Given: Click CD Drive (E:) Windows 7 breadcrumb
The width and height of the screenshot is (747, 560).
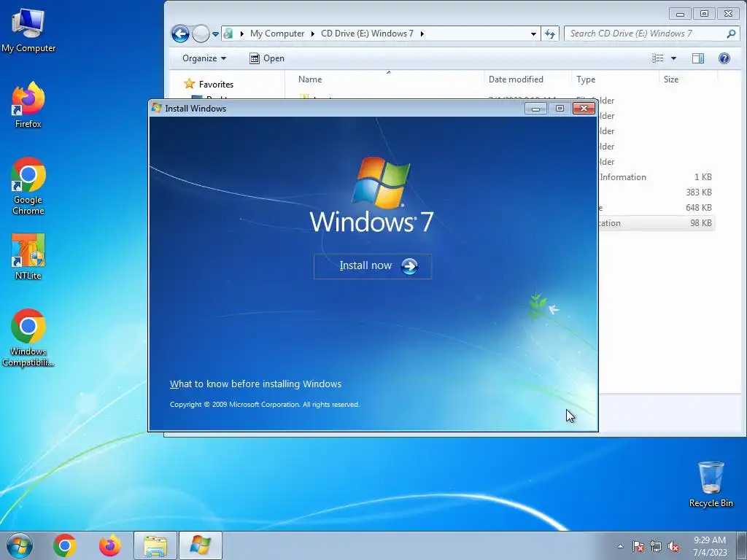Looking at the screenshot, I should [x=368, y=34].
